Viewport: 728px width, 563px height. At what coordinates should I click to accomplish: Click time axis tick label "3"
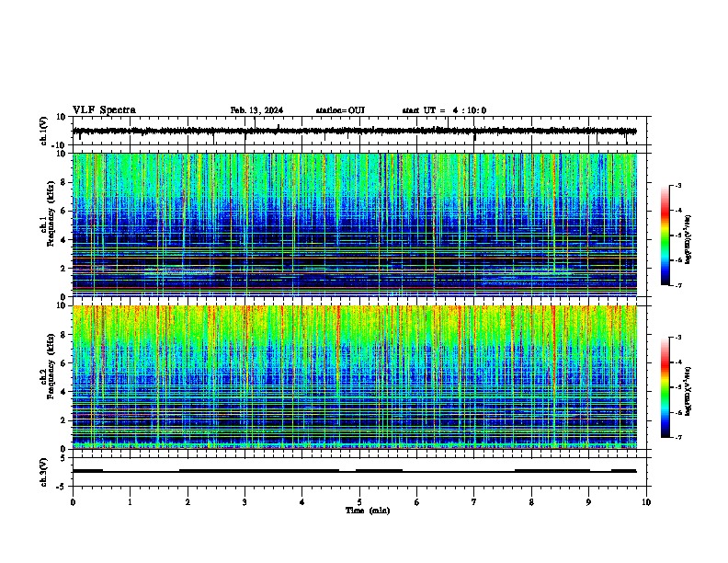point(245,502)
